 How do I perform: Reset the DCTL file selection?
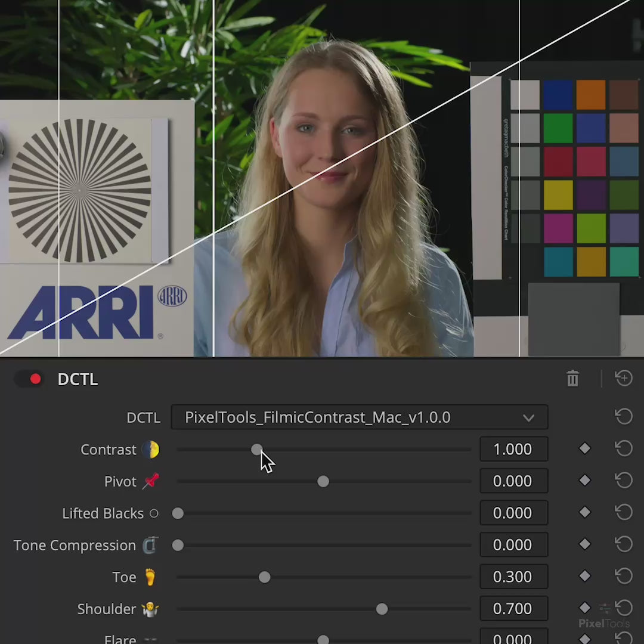point(624,417)
